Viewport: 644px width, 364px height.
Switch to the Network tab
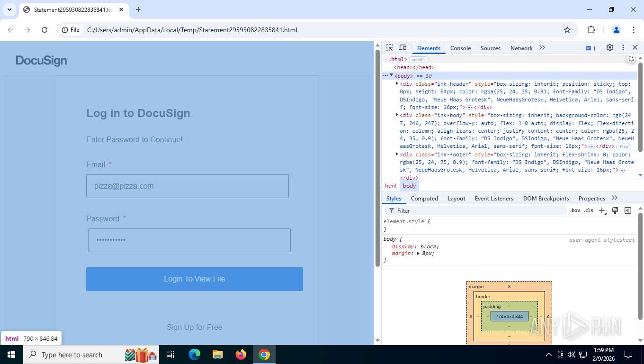(521, 48)
